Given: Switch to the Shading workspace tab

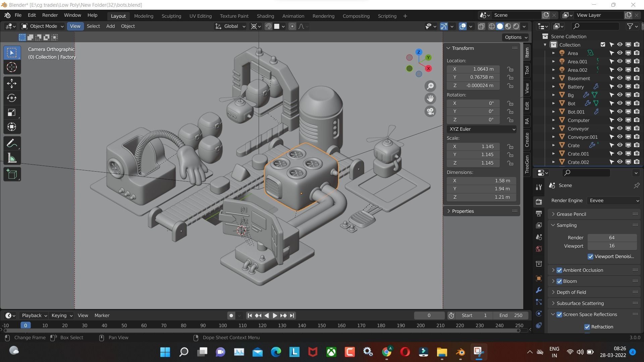Looking at the screenshot, I should pyautogui.click(x=265, y=16).
